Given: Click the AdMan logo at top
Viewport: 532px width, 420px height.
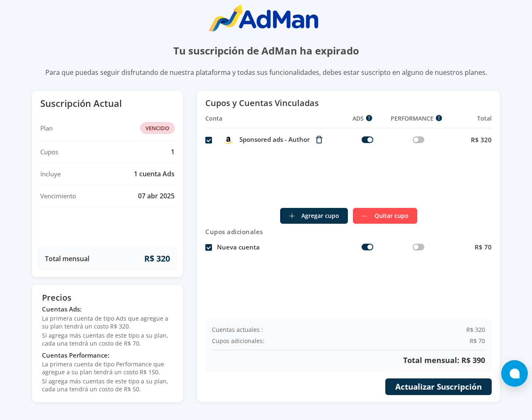Looking at the screenshot, I should pyautogui.click(x=264, y=18).
